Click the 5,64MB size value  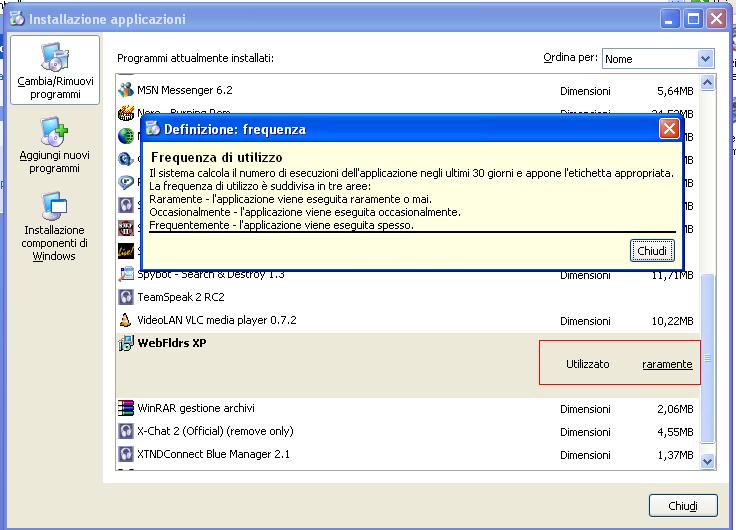675,91
